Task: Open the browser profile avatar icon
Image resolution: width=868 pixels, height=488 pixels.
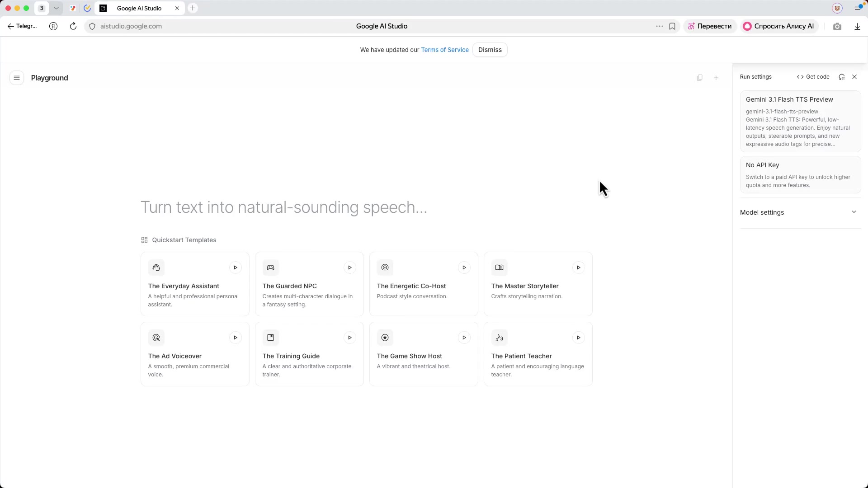Action: click(837, 8)
